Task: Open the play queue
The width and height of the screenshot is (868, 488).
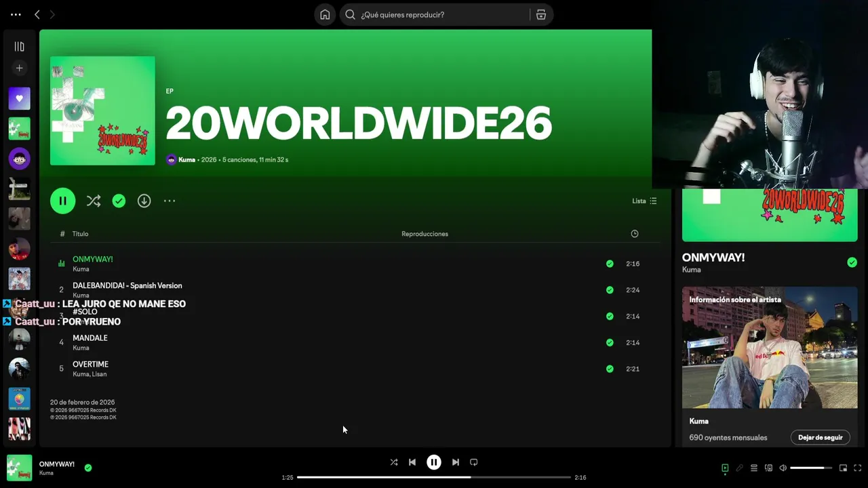Action: 754,468
